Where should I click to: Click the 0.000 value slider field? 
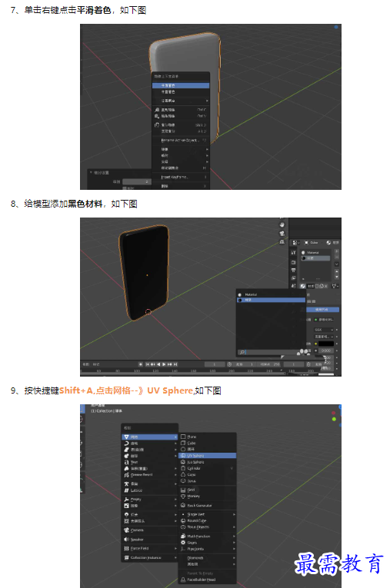pyautogui.click(x=326, y=350)
